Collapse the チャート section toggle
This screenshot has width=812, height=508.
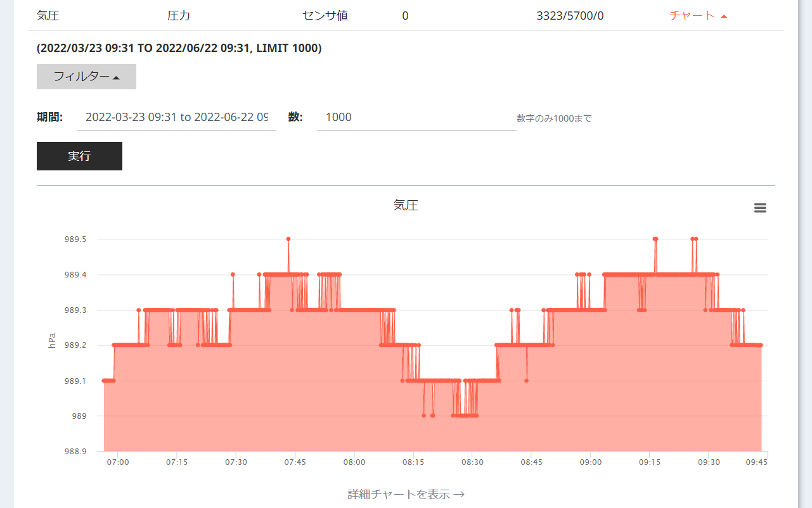click(698, 16)
